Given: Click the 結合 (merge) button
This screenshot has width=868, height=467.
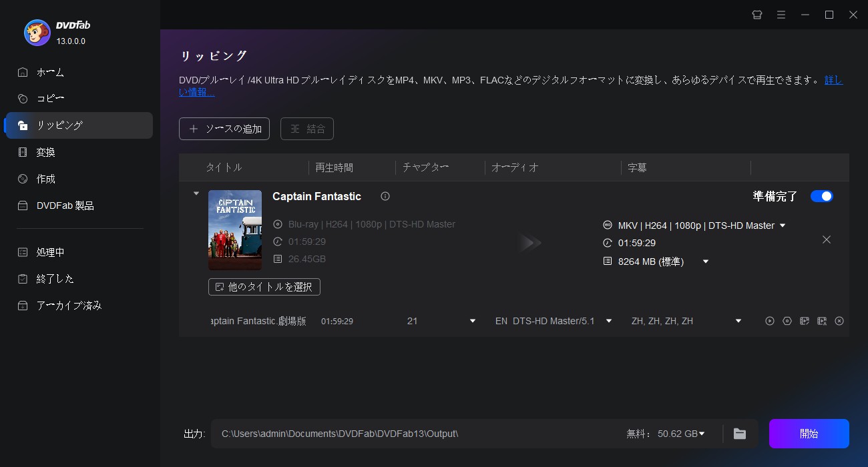Looking at the screenshot, I should pos(307,129).
